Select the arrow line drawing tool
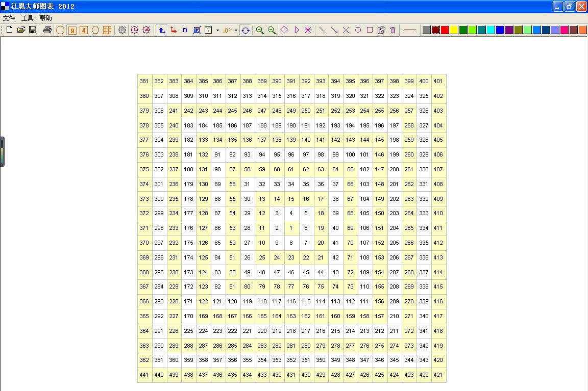This screenshot has height=391, width=588. (334, 30)
